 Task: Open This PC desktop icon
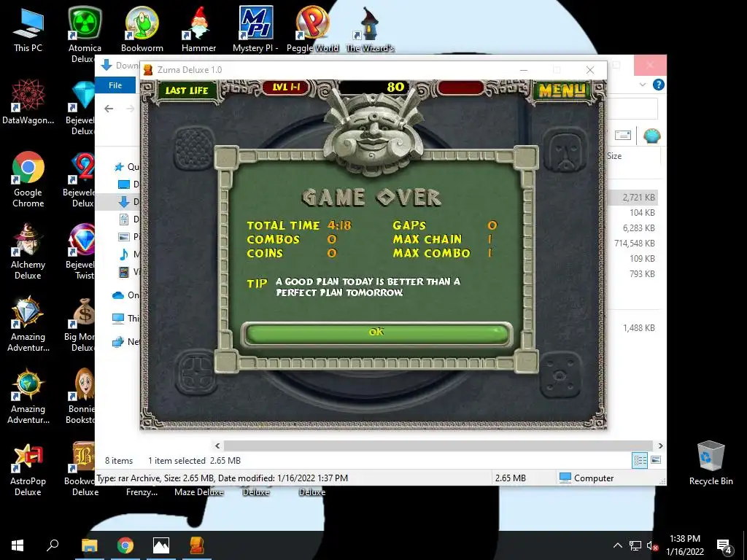click(x=28, y=29)
